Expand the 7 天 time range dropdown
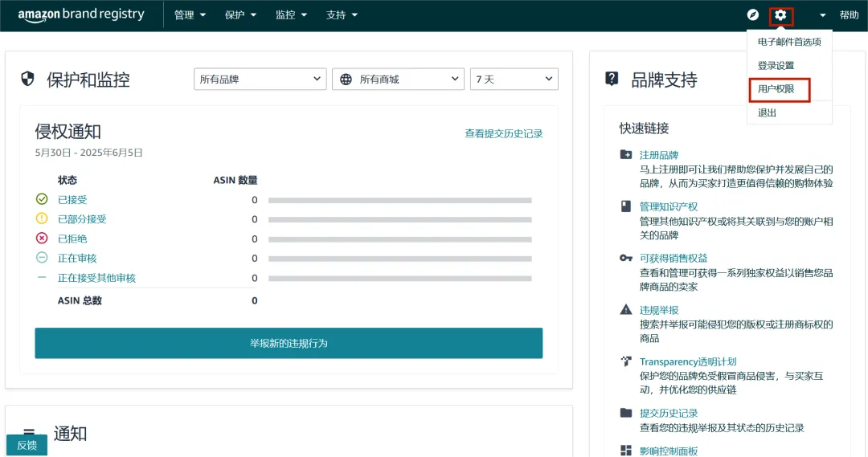 coord(514,79)
